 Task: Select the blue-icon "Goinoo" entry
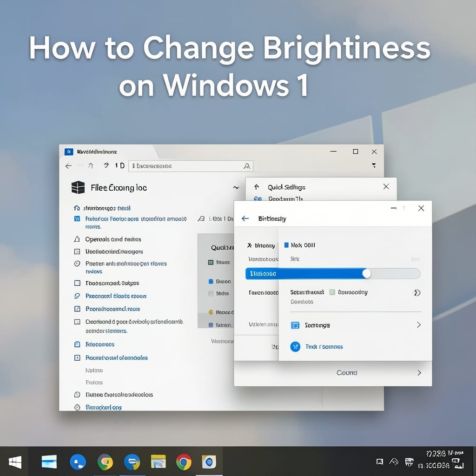(219, 281)
